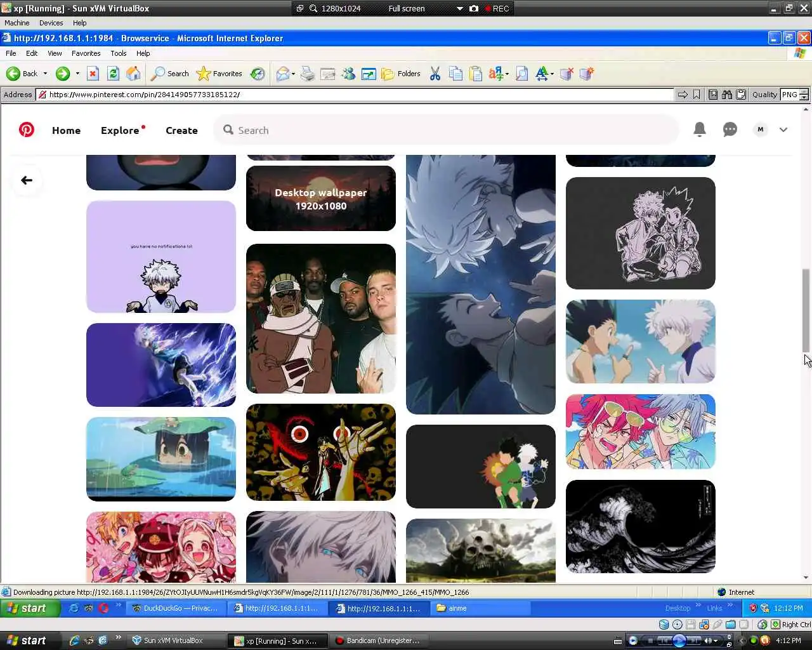Click the Encoding language icon

pyautogui.click(x=496, y=74)
